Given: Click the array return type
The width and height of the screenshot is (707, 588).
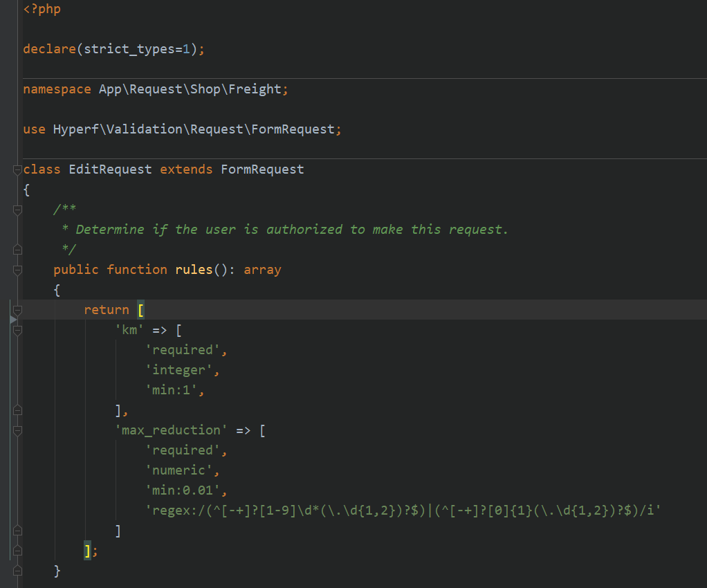Looking at the screenshot, I should pyautogui.click(x=262, y=270).
